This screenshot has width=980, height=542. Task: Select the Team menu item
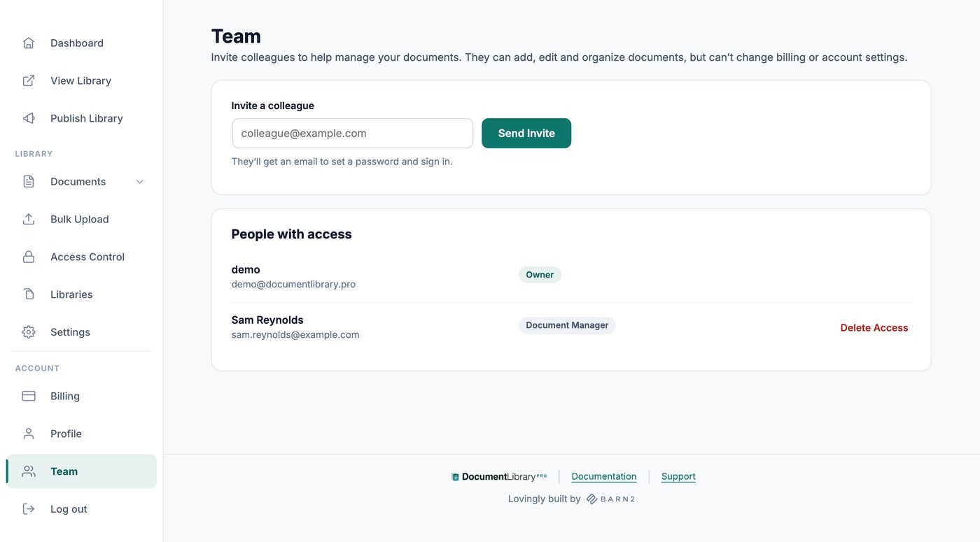81,472
